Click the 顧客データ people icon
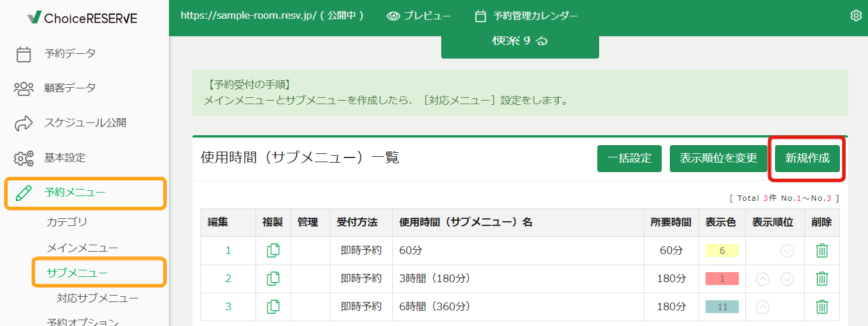The image size is (868, 326). [23, 88]
